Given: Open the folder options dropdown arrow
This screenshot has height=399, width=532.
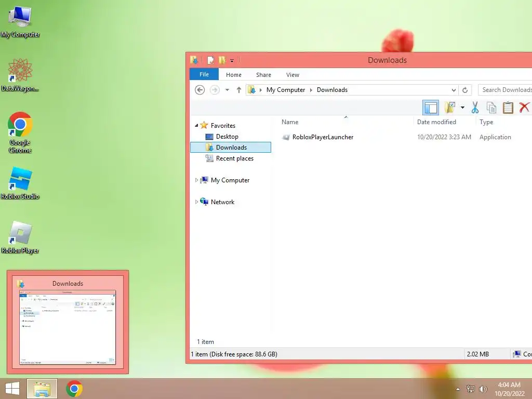Looking at the screenshot, I should 462,108.
